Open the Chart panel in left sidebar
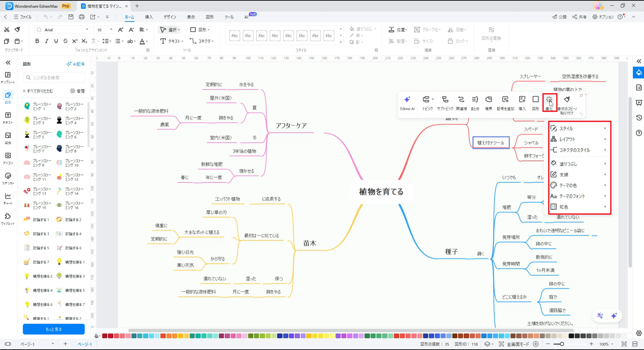Viewport: 644px width, 350px height. point(8,199)
